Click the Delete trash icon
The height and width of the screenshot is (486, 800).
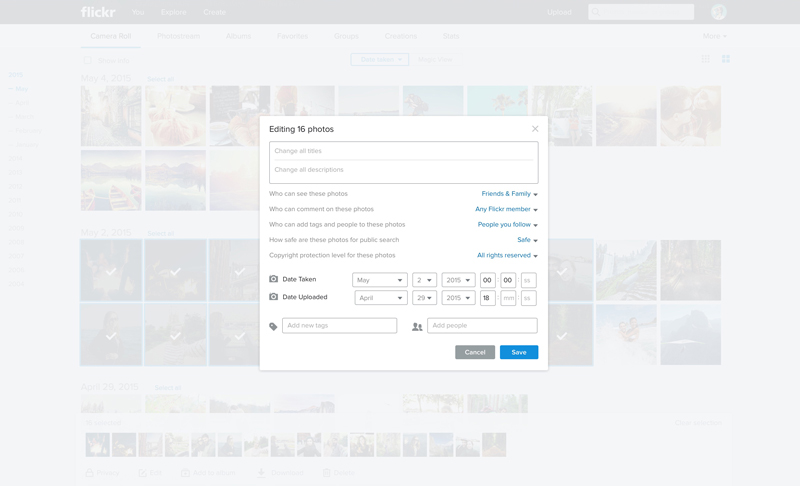327,473
